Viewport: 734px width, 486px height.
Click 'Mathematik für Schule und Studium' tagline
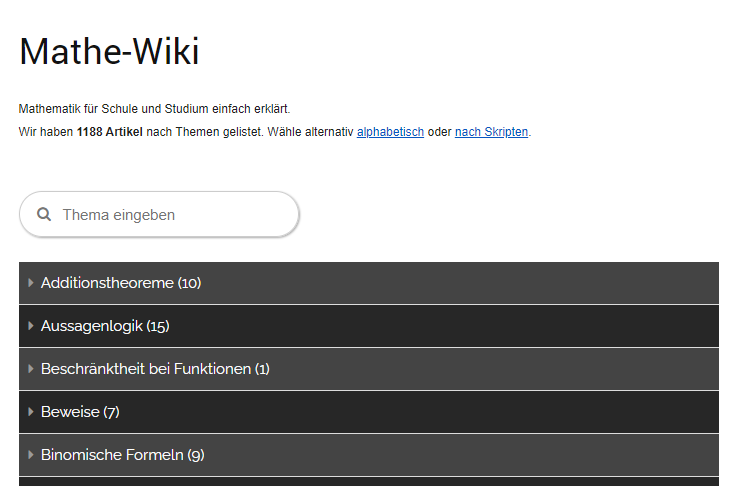154,109
